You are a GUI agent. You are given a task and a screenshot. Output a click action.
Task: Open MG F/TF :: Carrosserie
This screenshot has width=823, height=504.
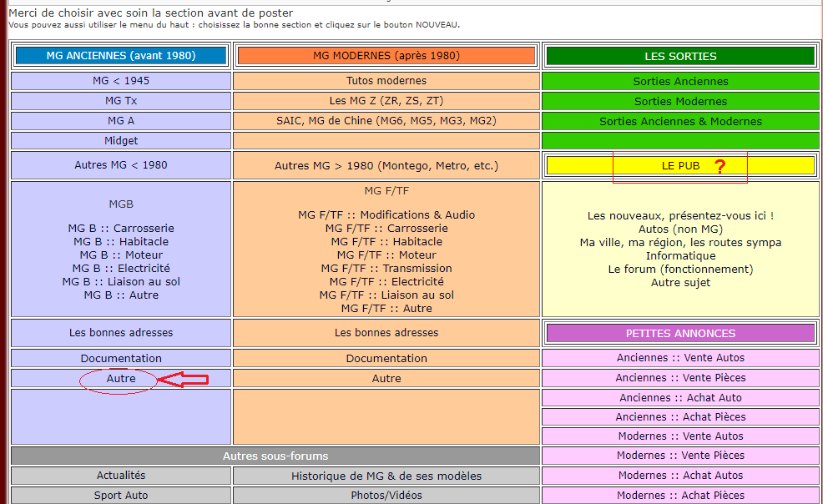click(386, 228)
